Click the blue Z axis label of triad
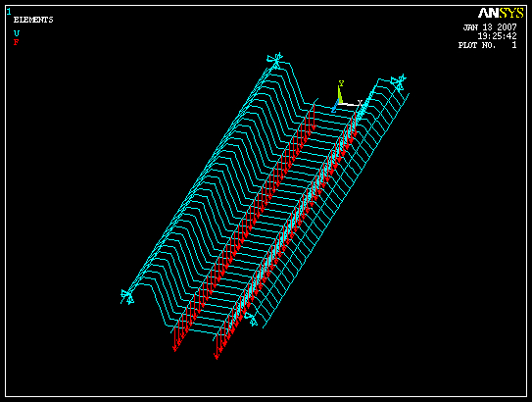 [x=333, y=110]
